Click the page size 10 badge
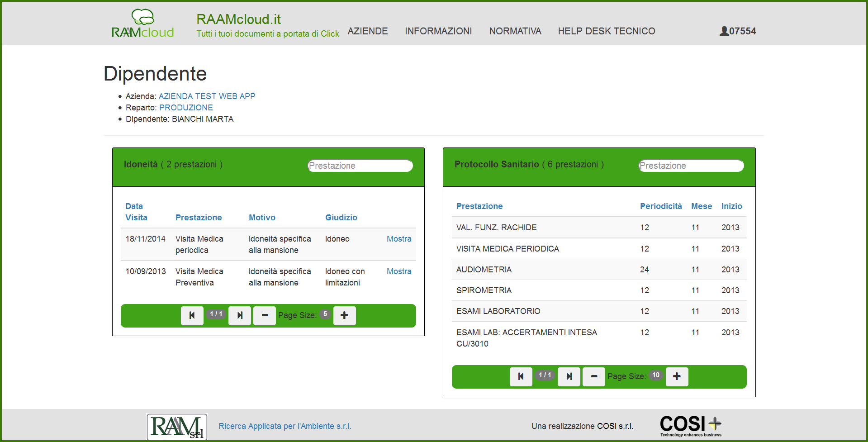Viewport: 868px width, 442px height. click(x=656, y=375)
